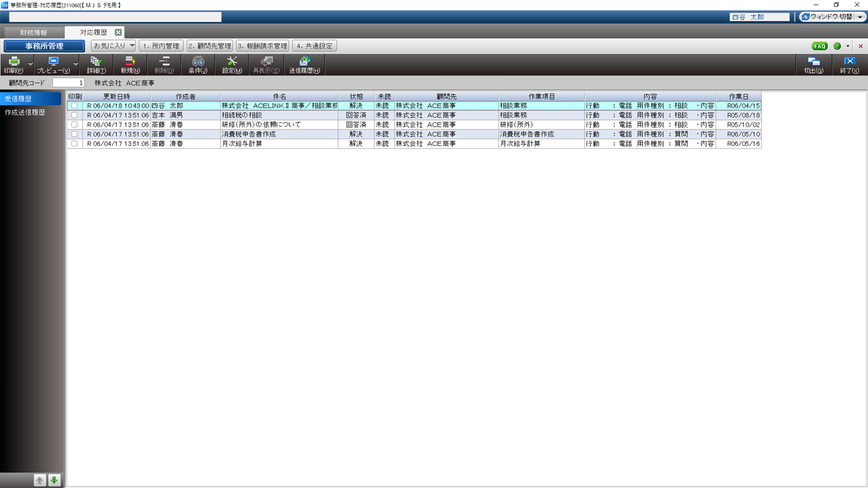The height and width of the screenshot is (488, 868).
Task: Click the 終了 (Exit) toolbar icon
Action: click(x=849, y=65)
